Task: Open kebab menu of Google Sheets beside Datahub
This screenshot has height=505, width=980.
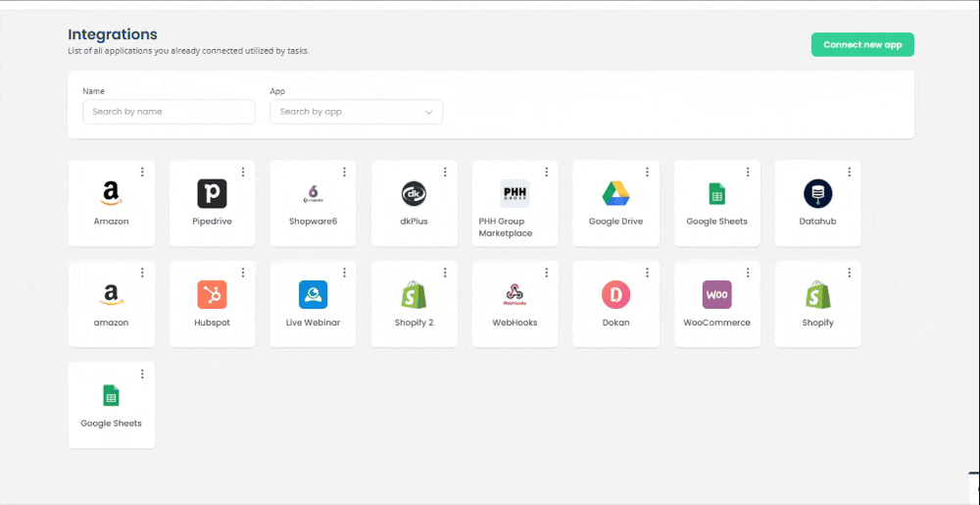Action: pyautogui.click(x=748, y=172)
